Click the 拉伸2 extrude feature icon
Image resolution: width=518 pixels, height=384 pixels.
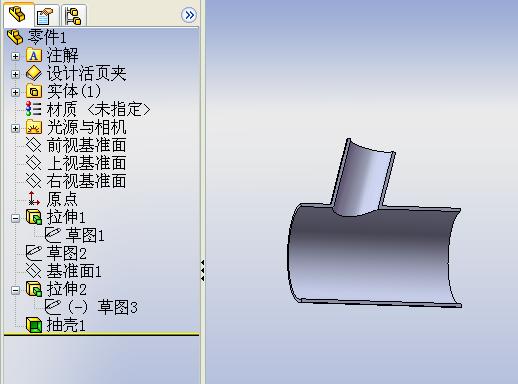pyautogui.click(x=34, y=289)
